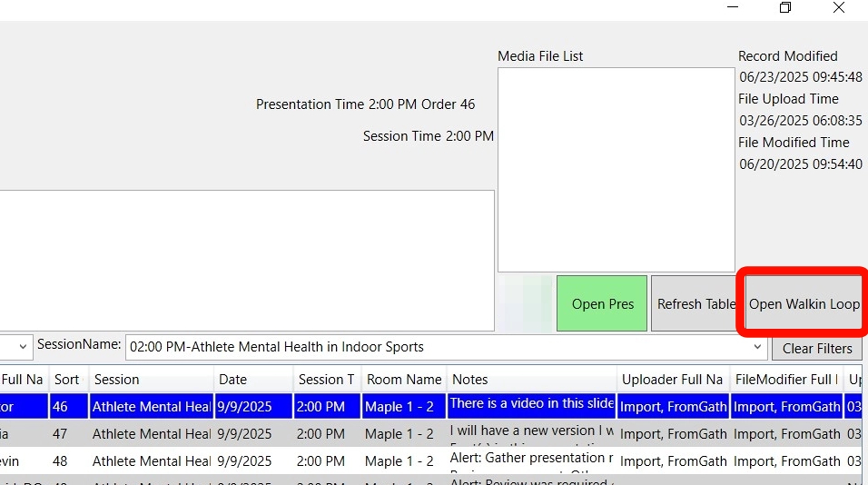Click the Session T column header
868x485 pixels.
pyautogui.click(x=327, y=380)
